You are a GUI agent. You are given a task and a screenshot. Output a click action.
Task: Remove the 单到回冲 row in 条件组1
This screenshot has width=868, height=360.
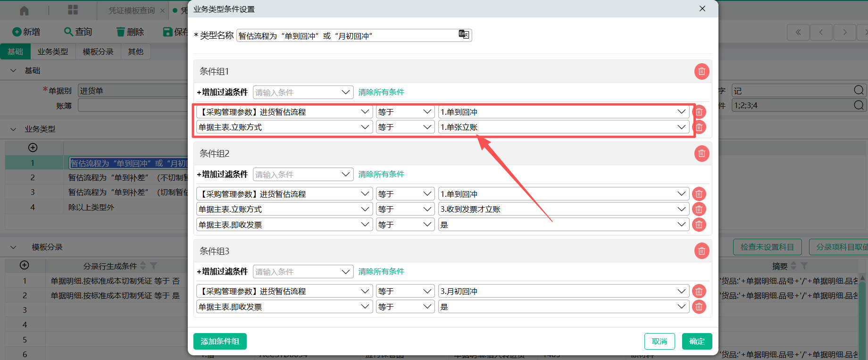pos(699,112)
